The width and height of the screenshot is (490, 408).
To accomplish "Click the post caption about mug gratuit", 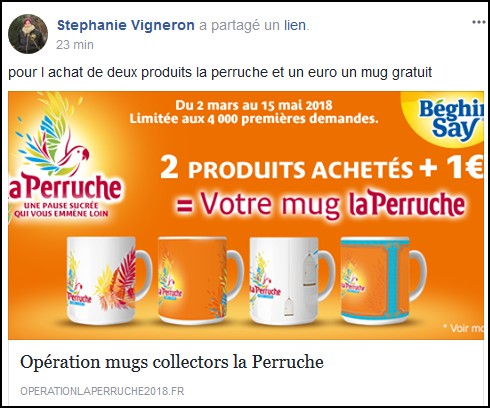I will click(220, 72).
